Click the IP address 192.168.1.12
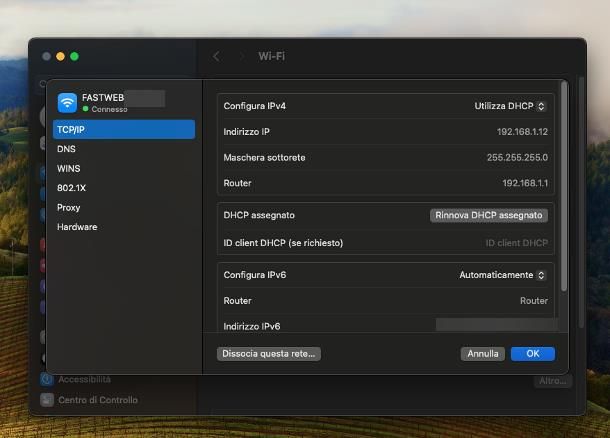 [522, 132]
